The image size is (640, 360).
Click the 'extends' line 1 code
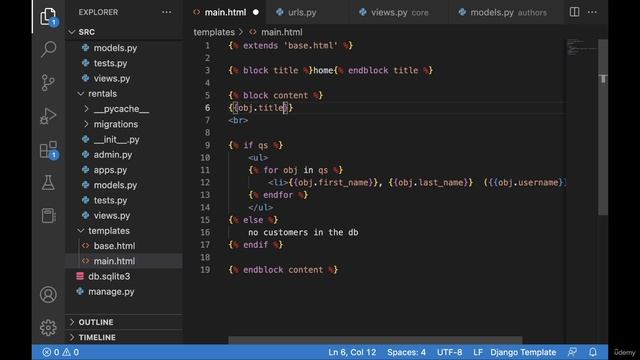click(x=291, y=46)
